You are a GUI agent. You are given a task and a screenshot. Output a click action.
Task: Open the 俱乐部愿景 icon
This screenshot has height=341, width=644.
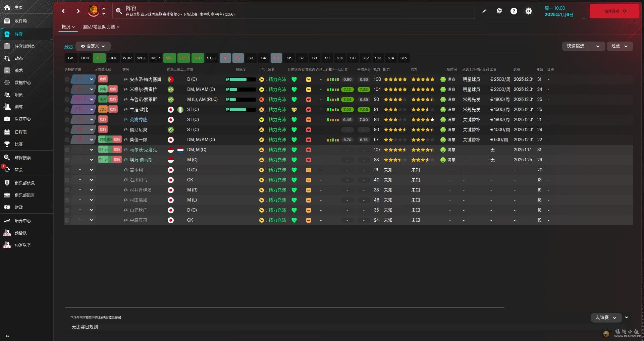[x=7, y=195]
